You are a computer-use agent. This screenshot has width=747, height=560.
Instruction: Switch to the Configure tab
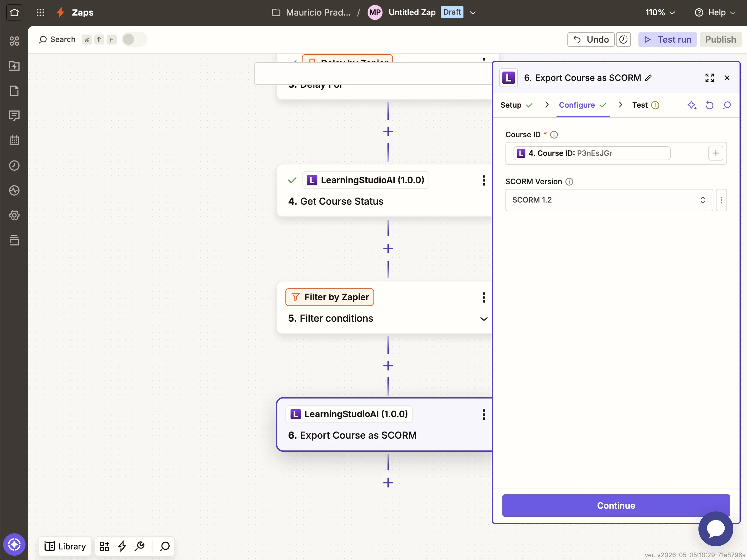click(x=582, y=105)
